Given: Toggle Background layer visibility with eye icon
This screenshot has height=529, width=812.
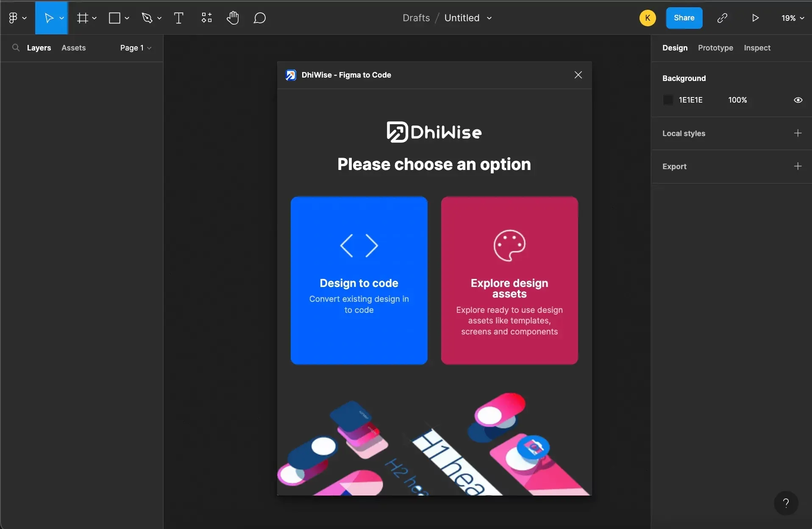Looking at the screenshot, I should [798, 100].
